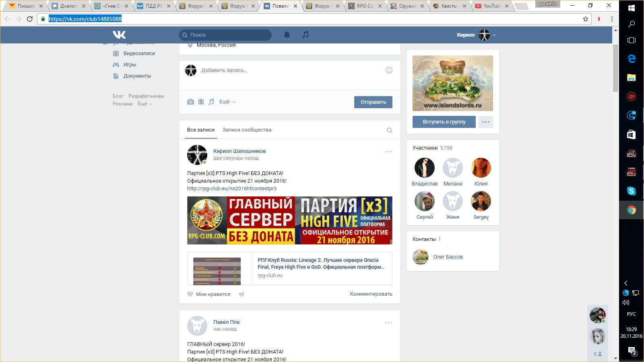
Task: Open three-dots menu next to Вступить в группу
Action: [x=486, y=122]
